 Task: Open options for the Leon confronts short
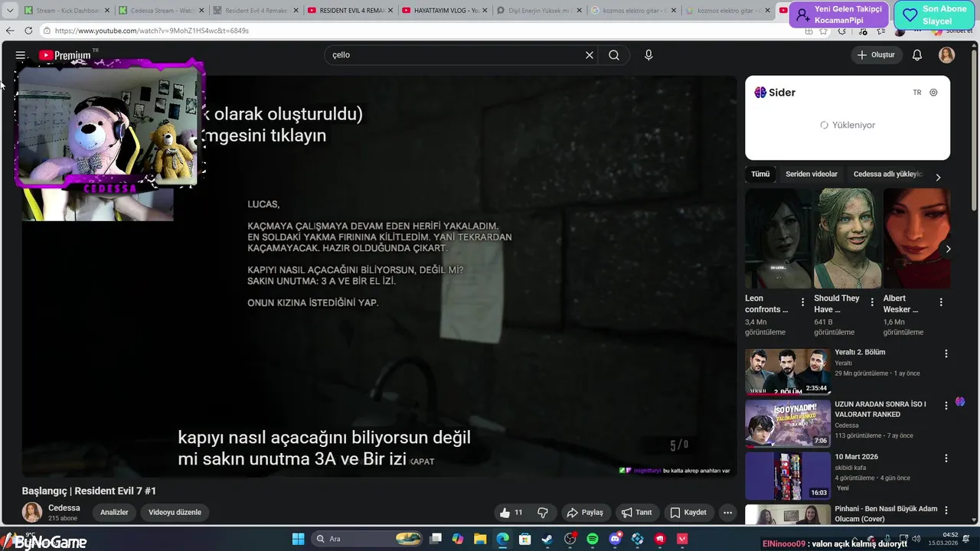(x=802, y=302)
